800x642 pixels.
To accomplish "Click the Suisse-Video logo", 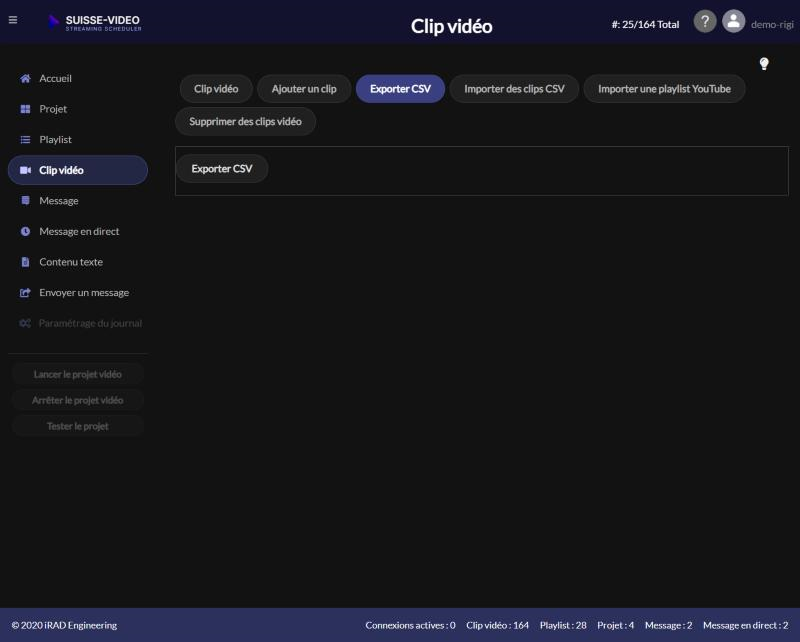I will (95, 22).
